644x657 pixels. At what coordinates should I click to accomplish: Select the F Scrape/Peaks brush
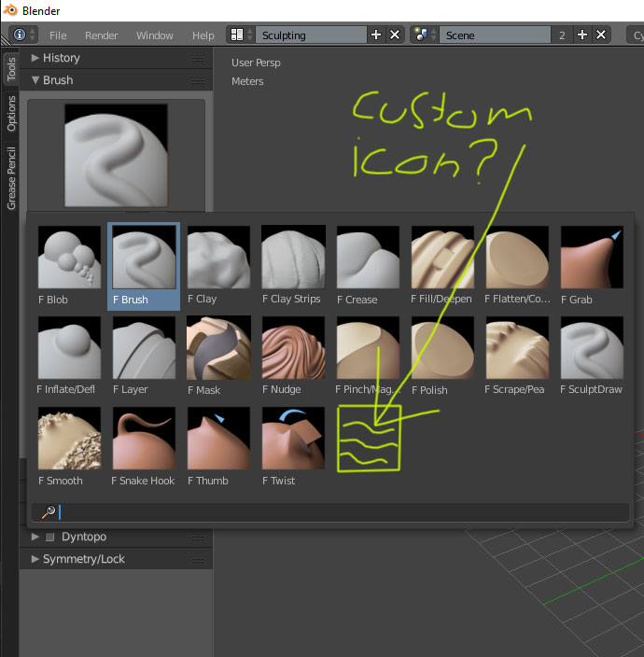click(517, 347)
